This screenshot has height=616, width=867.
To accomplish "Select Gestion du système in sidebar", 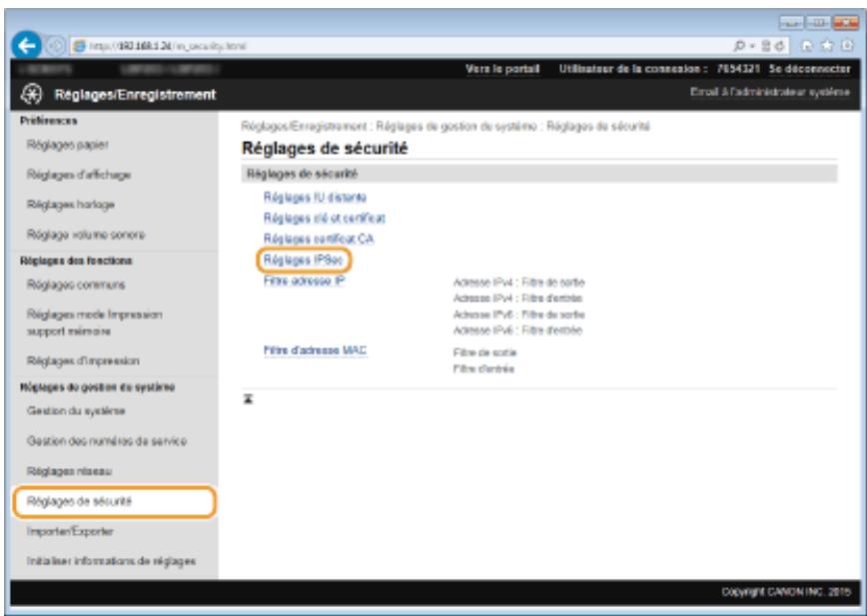I will [x=76, y=411].
